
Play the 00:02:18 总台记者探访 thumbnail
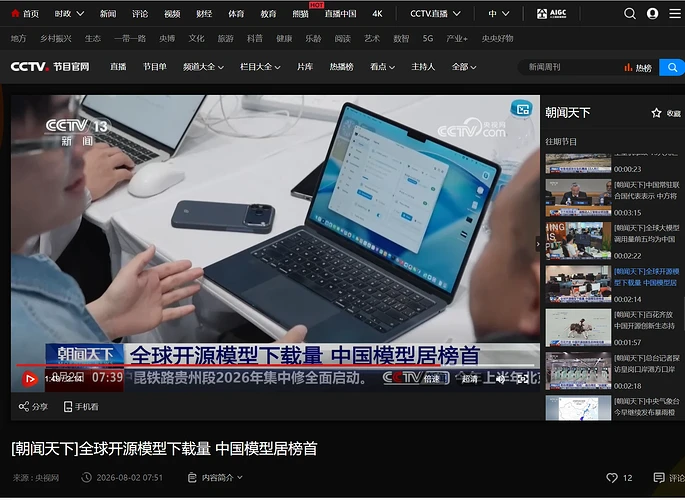(x=578, y=371)
